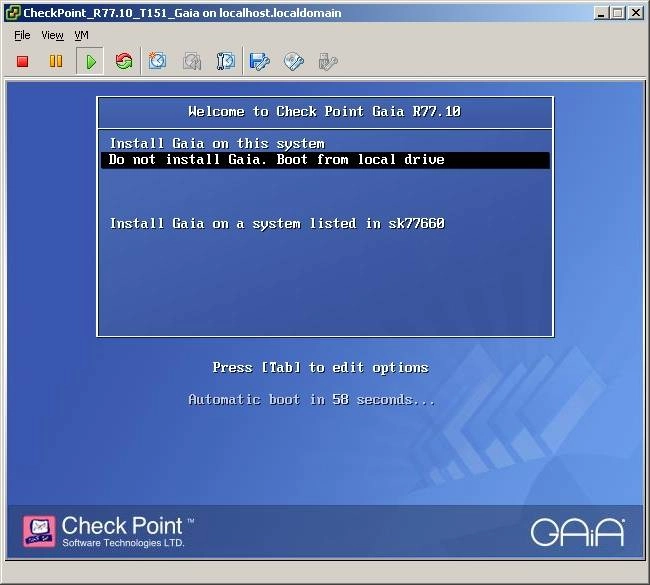Take a snapshot with the clock icon
Viewport: 650px width, 585px height.
pos(157,61)
